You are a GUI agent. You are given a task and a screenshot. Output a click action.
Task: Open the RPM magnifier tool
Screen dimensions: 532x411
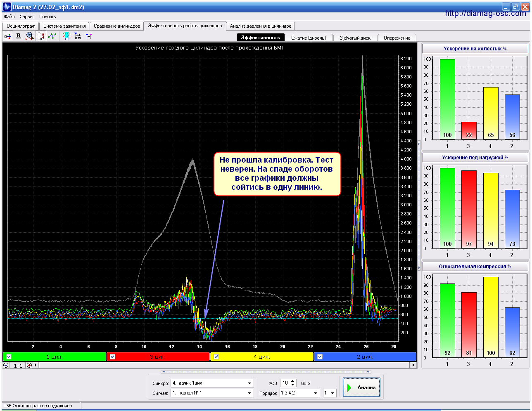click(x=29, y=36)
